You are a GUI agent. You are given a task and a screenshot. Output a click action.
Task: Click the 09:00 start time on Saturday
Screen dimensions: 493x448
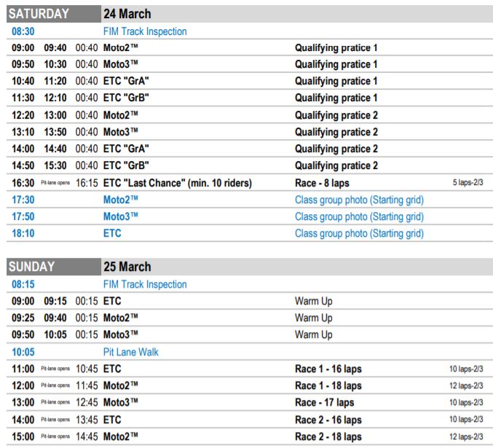point(25,48)
